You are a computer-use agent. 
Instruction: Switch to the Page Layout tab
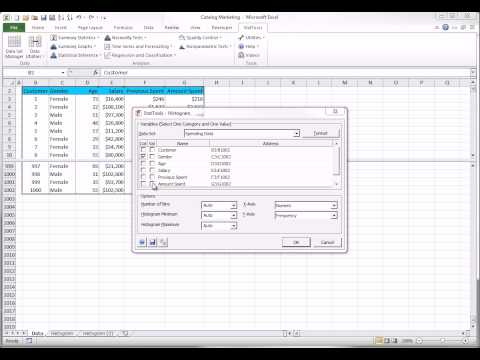pos(90,27)
